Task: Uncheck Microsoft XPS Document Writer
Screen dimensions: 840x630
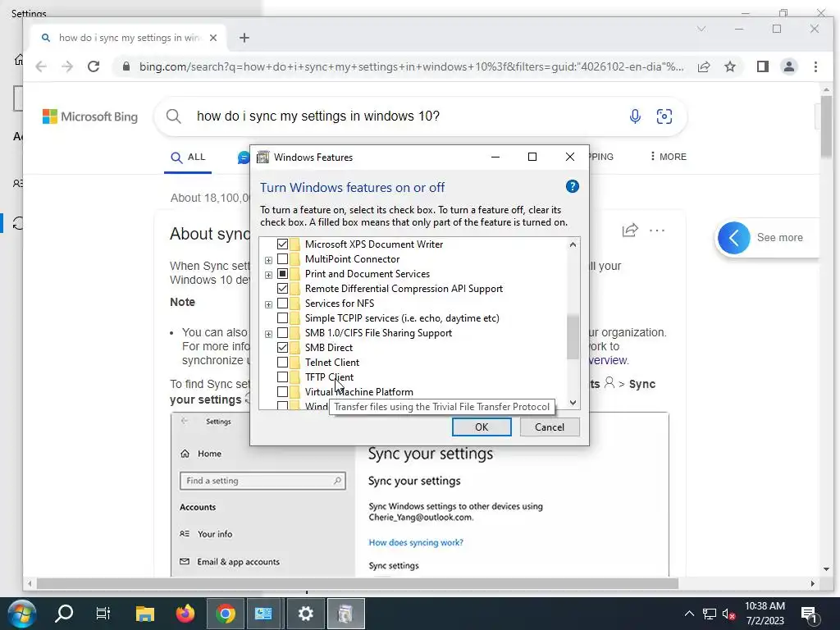Action: coord(282,244)
